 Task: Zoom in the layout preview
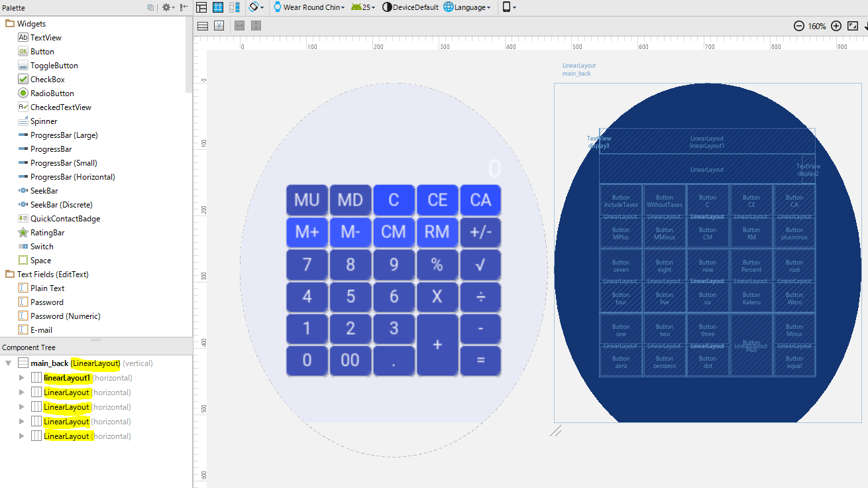click(836, 26)
